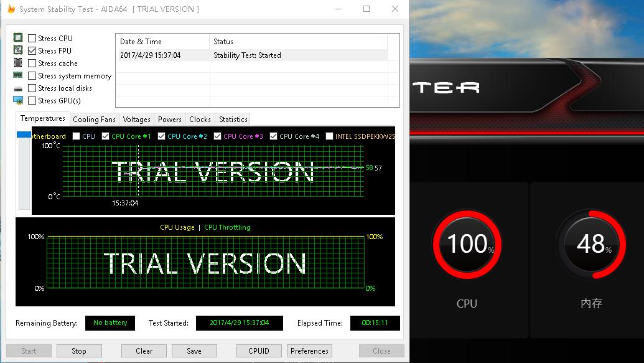Enable Stress system memory checkbox
This screenshot has width=644, height=363.
pos(32,76)
